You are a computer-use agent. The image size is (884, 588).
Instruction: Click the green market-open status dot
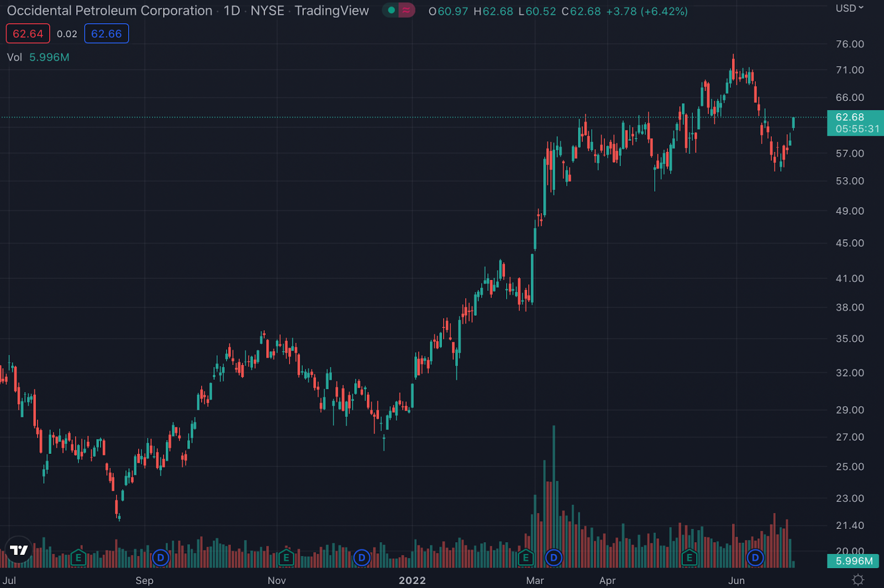(x=391, y=10)
